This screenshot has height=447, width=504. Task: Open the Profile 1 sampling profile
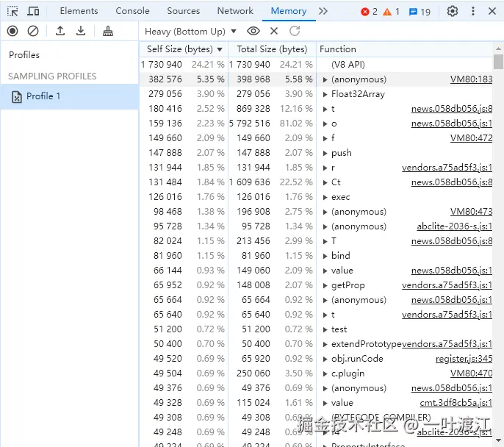click(70, 96)
